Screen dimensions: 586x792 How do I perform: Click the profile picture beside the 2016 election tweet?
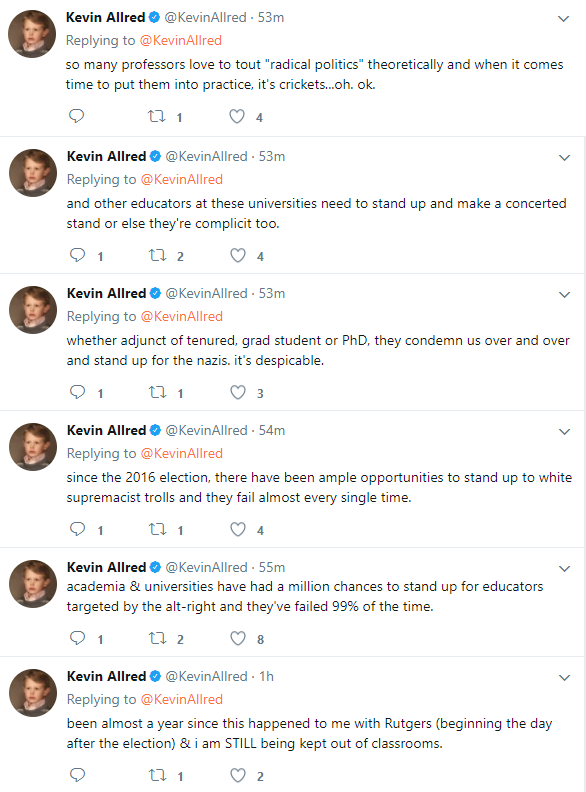[x=33, y=447]
